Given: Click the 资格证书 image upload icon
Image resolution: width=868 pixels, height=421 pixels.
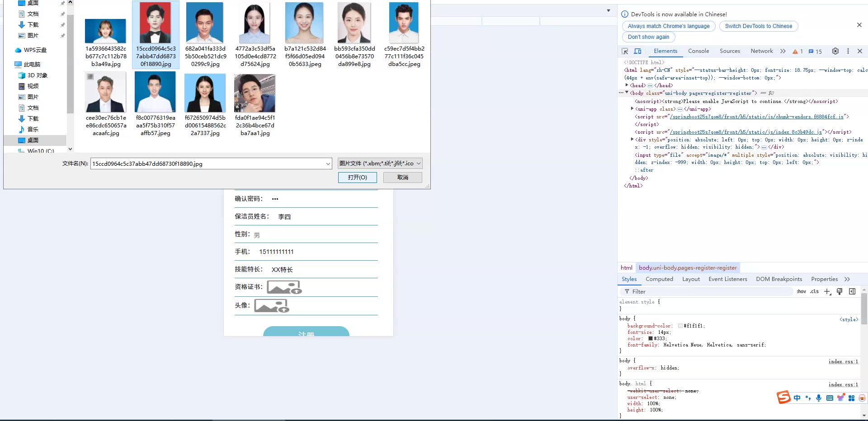Looking at the screenshot, I should point(284,287).
